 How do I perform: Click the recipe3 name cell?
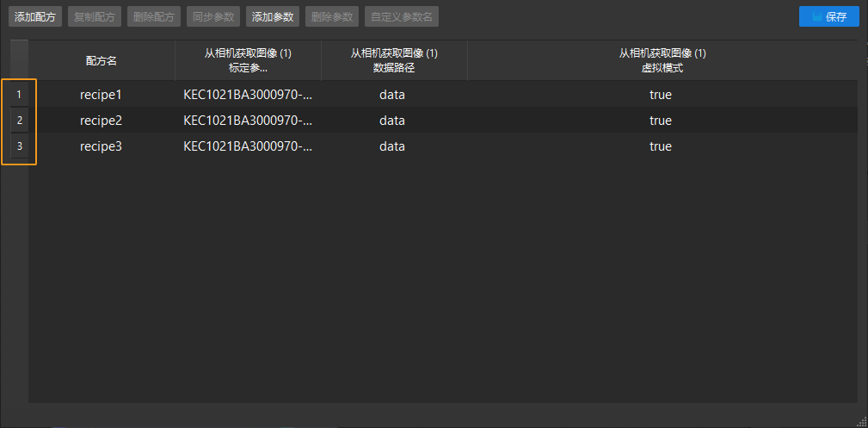pos(102,146)
